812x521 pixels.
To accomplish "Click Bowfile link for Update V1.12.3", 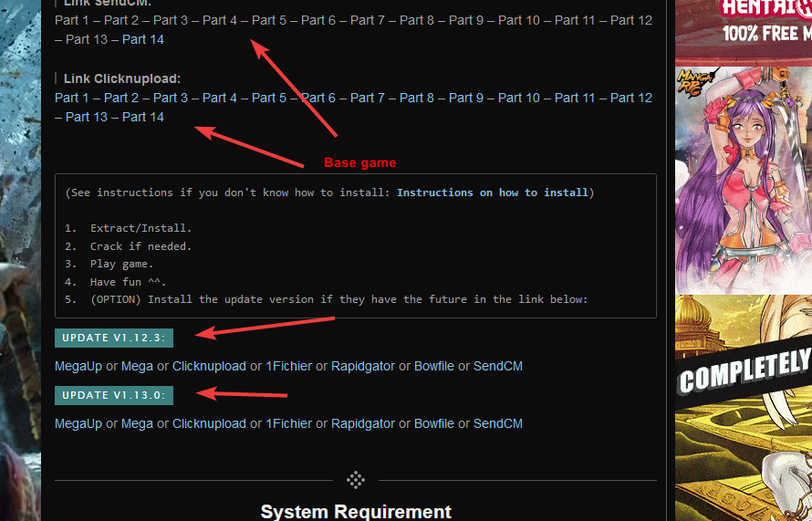I will 434,366.
